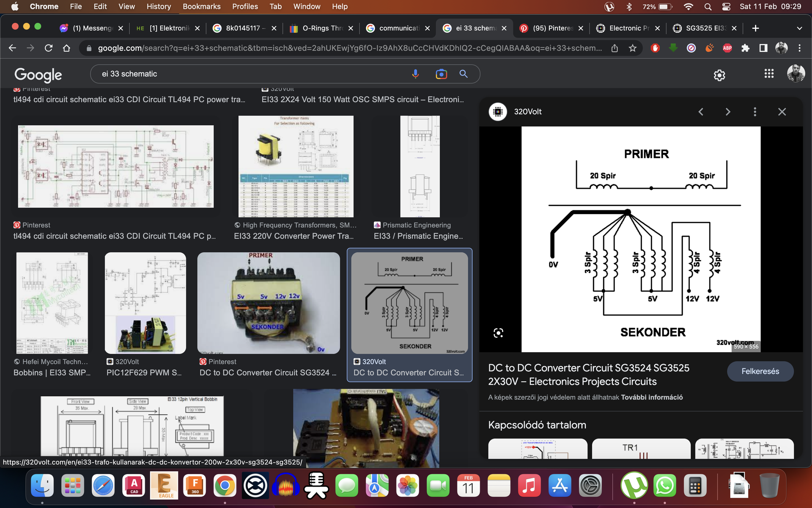Open Google quick settings gear
Viewport: 812px width, 508px height.
click(x=719, y=75)
